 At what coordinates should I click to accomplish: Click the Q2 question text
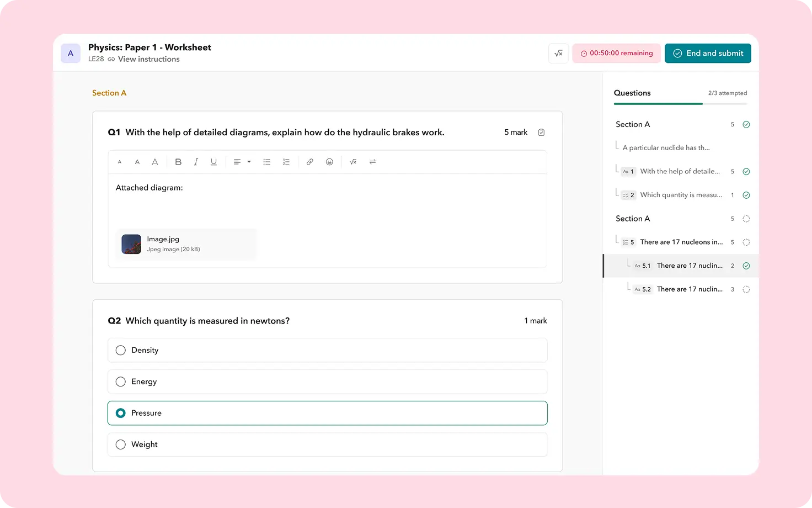point(207,321)
